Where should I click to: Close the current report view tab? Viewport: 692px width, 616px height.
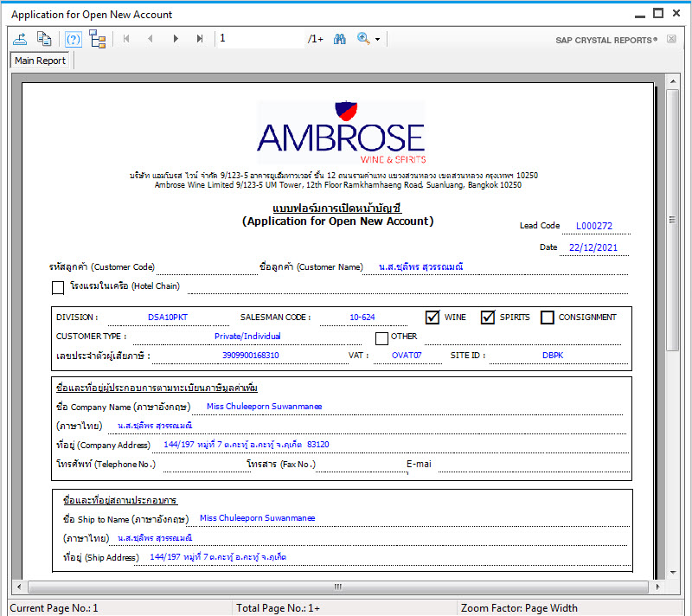pos(671,39)
